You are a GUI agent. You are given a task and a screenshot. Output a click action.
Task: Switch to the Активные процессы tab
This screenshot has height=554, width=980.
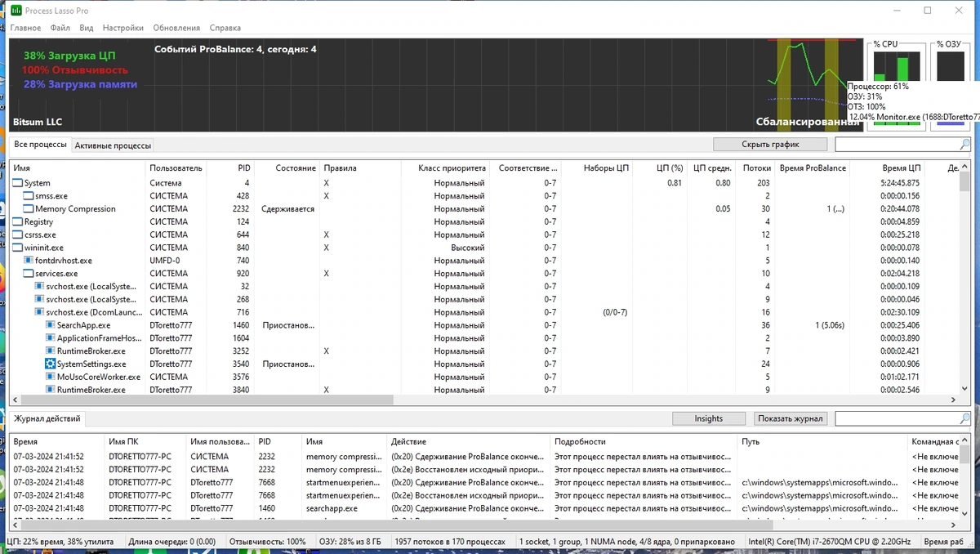tap(114, 145)
